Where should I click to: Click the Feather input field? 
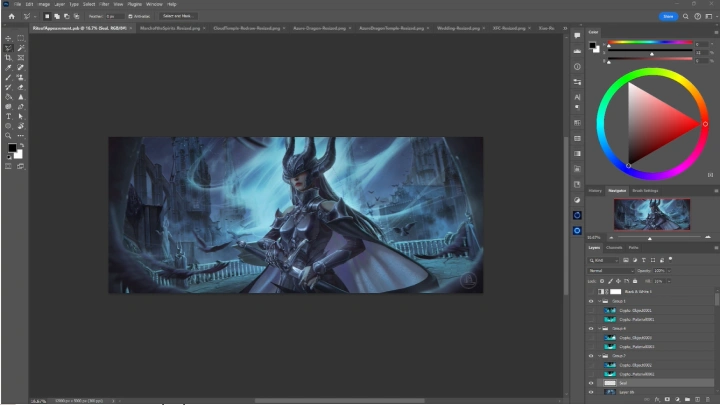[x=114, y=17]
